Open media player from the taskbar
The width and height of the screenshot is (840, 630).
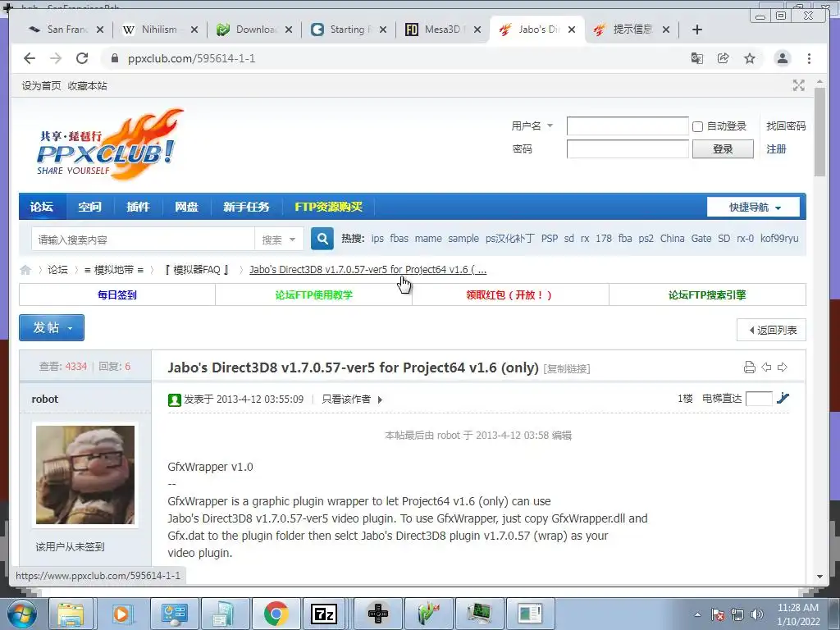tap(121, 614)
